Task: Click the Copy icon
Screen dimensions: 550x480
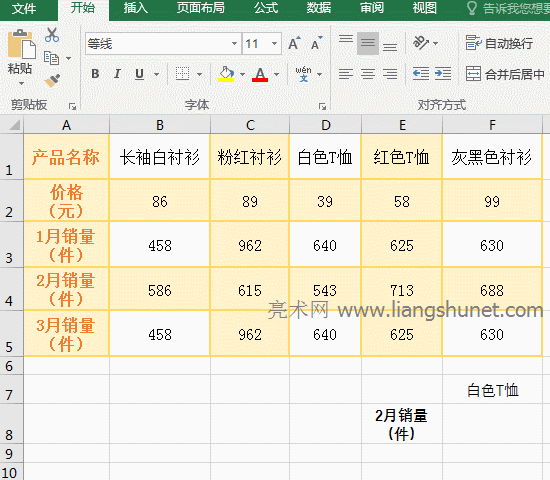Action: click(51, 58)
